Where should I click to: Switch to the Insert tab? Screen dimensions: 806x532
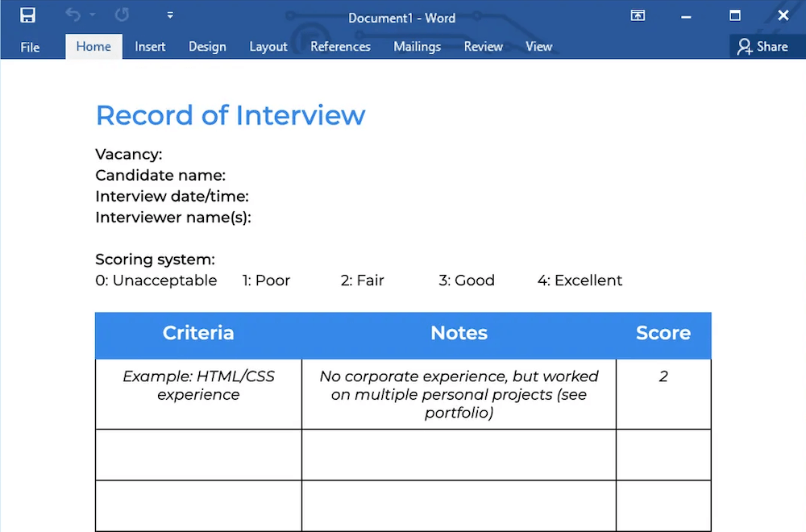coord(150,47)
